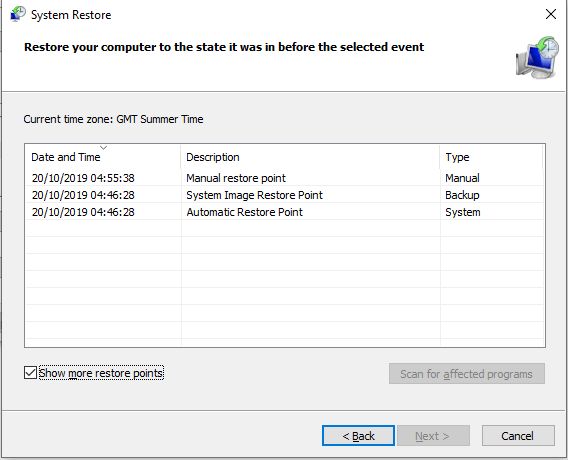Cancel the System Restore wizard
The height and width of the screenshot is (460, 568).
tap(518, 436)
